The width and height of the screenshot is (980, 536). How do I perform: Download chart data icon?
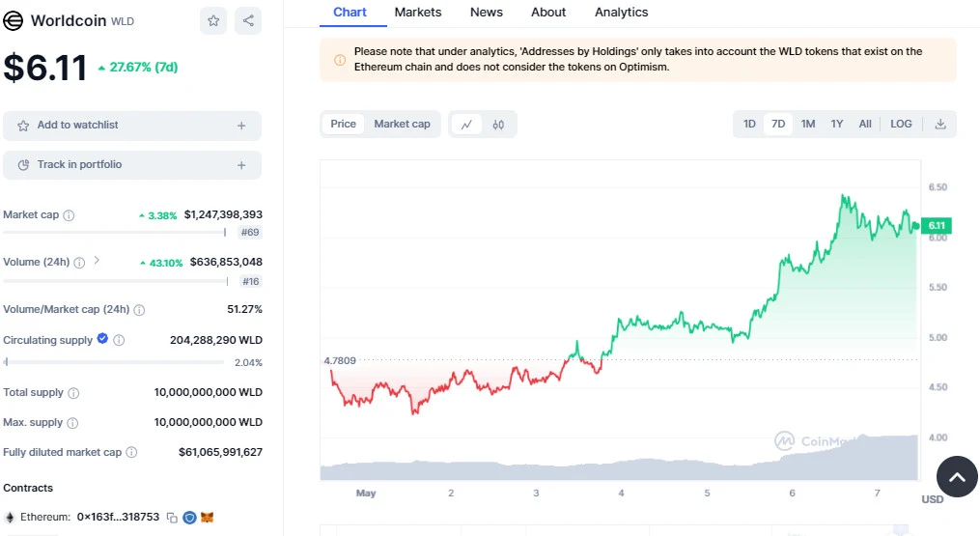(x=940, y=124)
